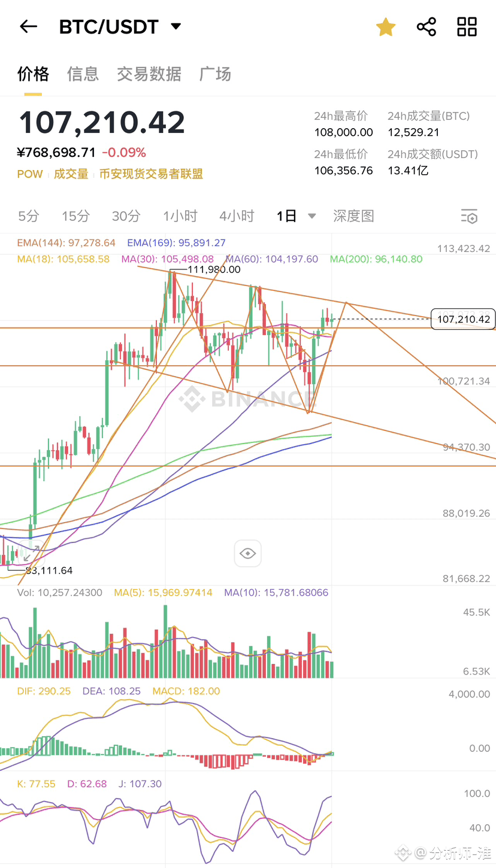Screen dimensions: 496x868
Task: Tap the MA(30) indicator label
Action: point(168,259)
